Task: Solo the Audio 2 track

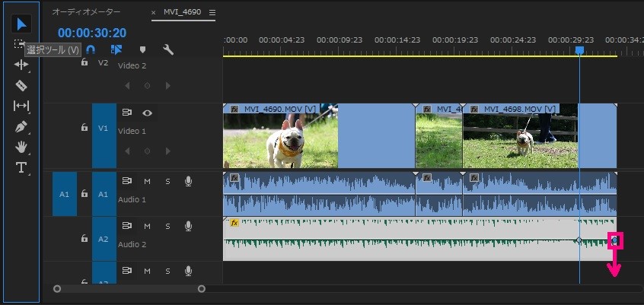Action: point(167,226)
